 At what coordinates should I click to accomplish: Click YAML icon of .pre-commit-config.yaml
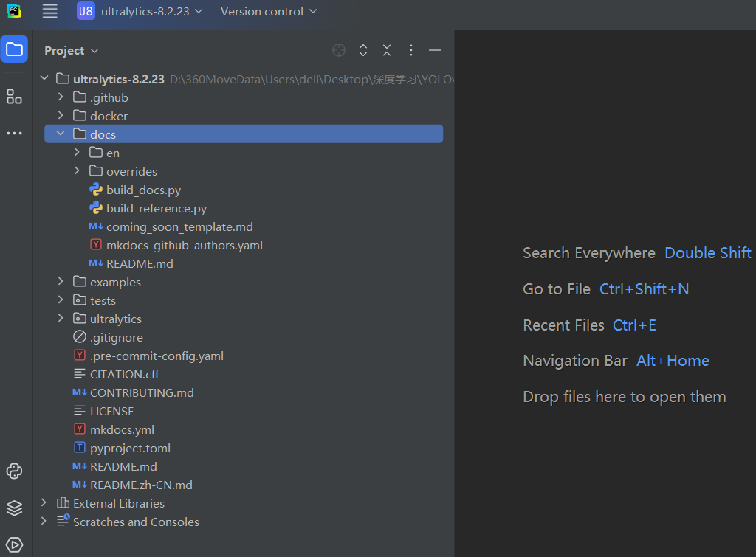pos(80,355)
